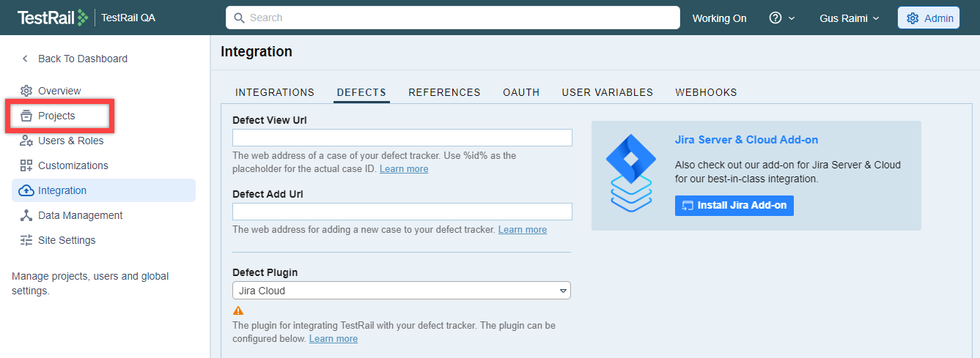
Task: Click the Site Settings sliders icon
Action: pyautogui.click(x=26, y=240)
